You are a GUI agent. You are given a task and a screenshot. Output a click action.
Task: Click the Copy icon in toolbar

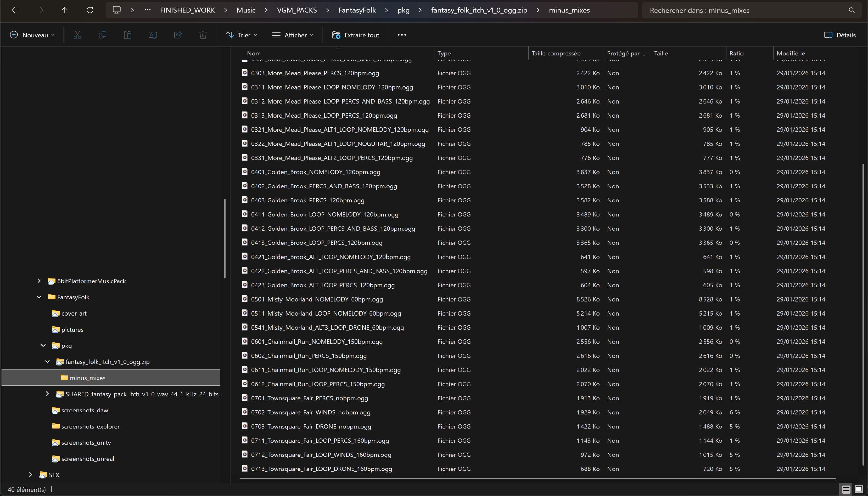[x=102, y=35]
